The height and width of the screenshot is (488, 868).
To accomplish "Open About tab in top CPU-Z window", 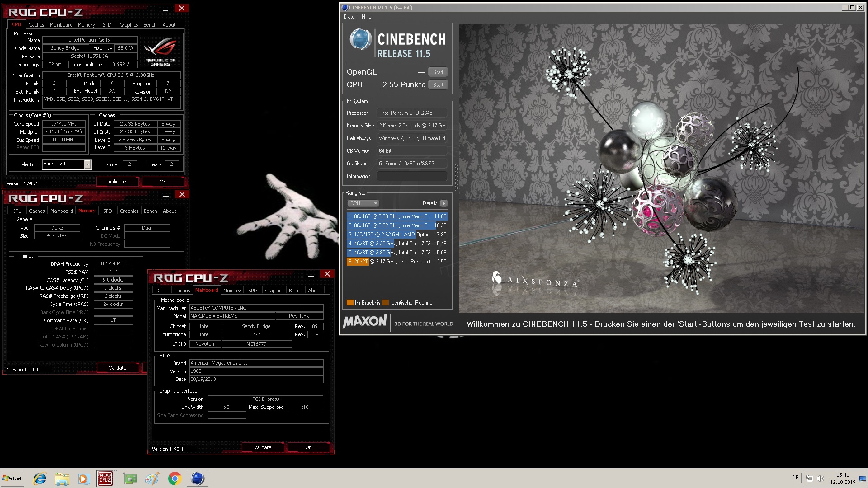I will coord(169,25).
